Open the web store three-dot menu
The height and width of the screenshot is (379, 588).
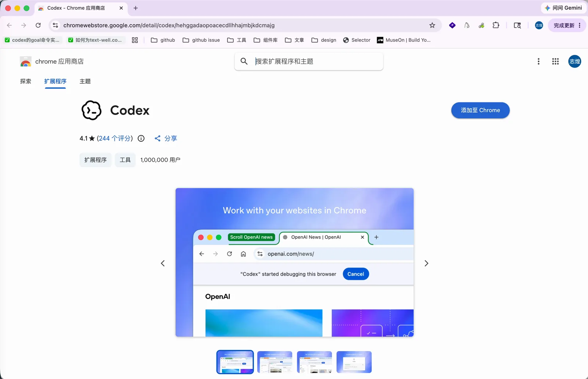(538, 61)
